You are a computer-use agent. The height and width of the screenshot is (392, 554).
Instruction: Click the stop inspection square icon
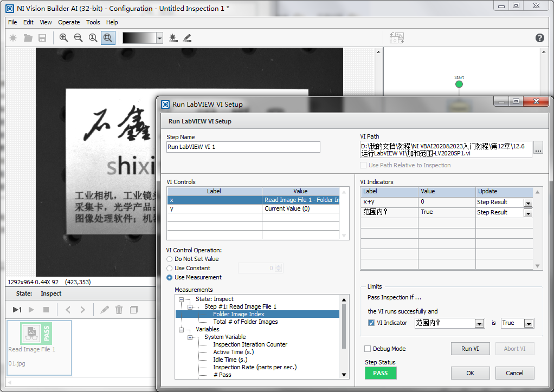[x=46, y=310]
